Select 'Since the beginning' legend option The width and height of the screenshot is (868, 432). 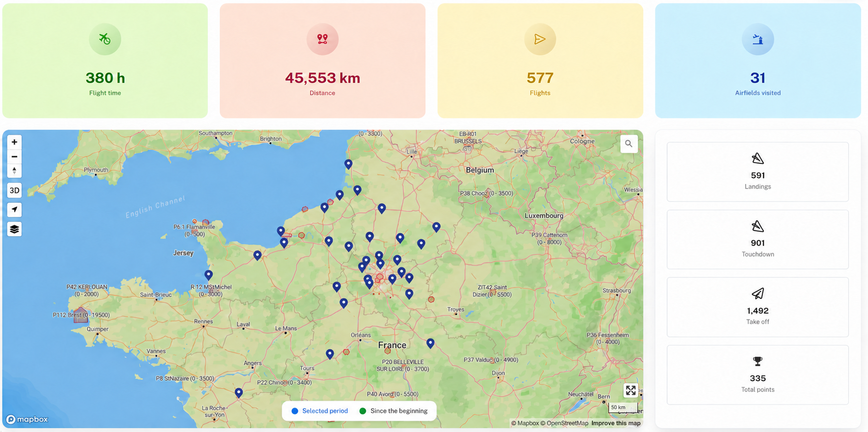tap(393, 411)
